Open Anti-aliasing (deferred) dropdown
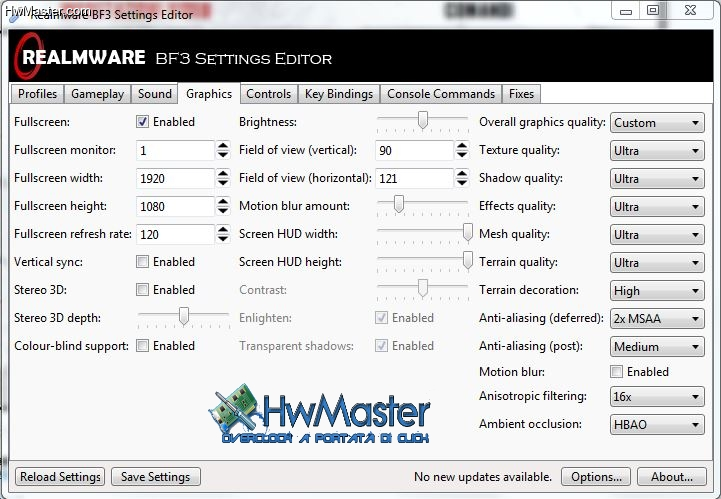 tap(657, 319)
